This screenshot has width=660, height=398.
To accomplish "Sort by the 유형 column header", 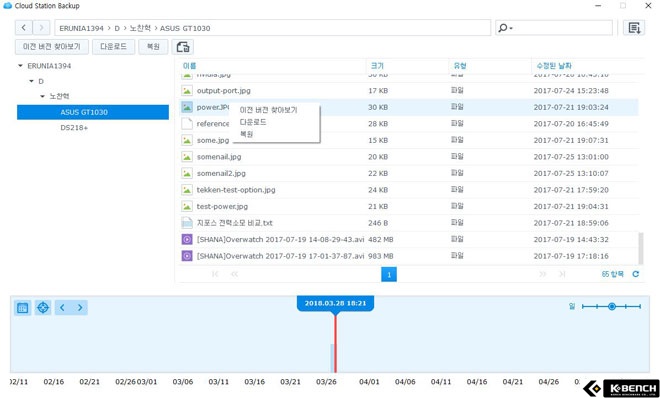I will coord(460,66).
